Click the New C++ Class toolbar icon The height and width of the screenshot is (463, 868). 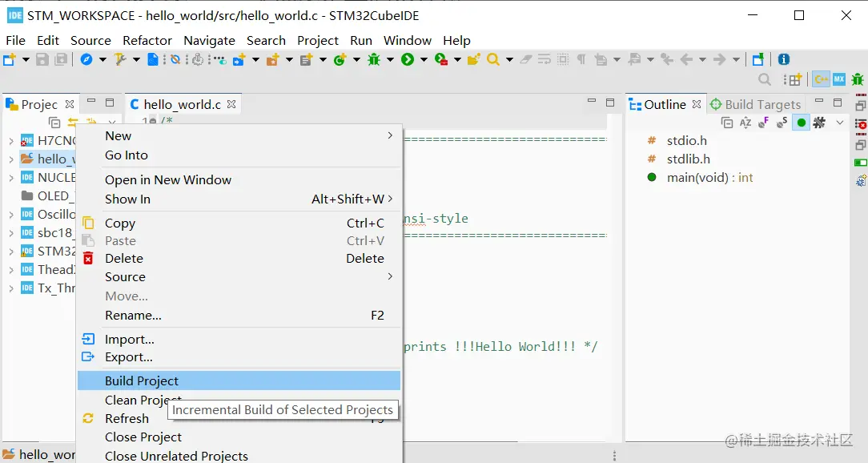(340, 59)
